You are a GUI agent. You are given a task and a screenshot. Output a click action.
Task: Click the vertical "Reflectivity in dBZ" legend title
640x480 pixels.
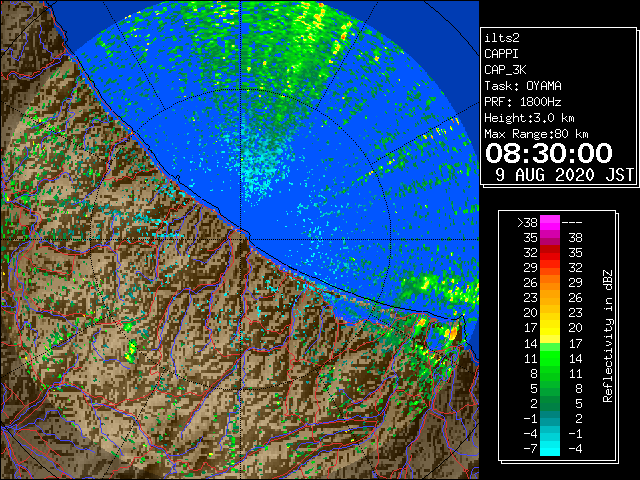coord(608,336)
